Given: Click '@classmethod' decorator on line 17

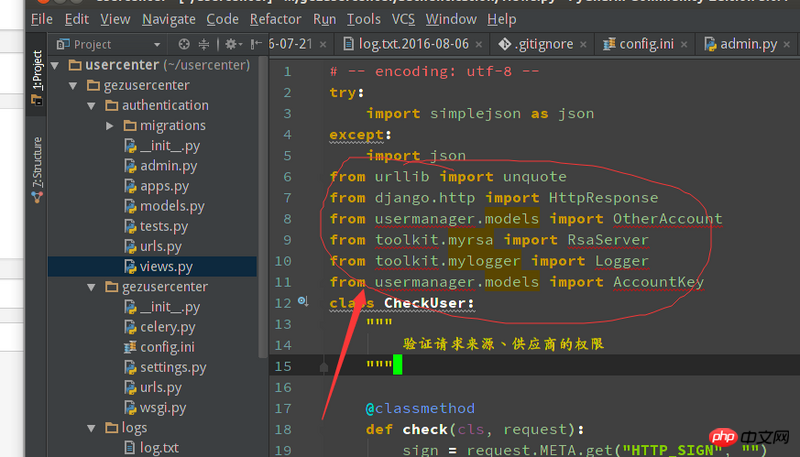Looking at the screenshot, I should click(420, 409).
